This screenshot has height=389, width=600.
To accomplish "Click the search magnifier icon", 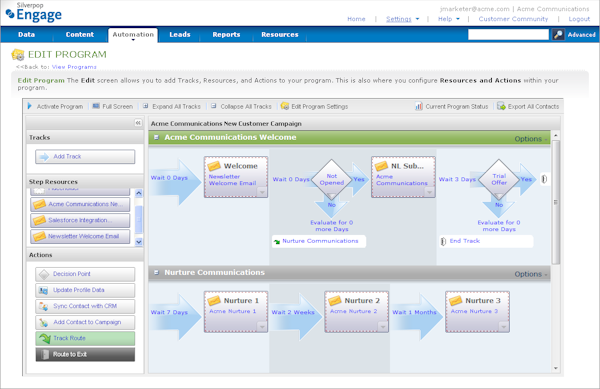I will click(x=558, y=34).
